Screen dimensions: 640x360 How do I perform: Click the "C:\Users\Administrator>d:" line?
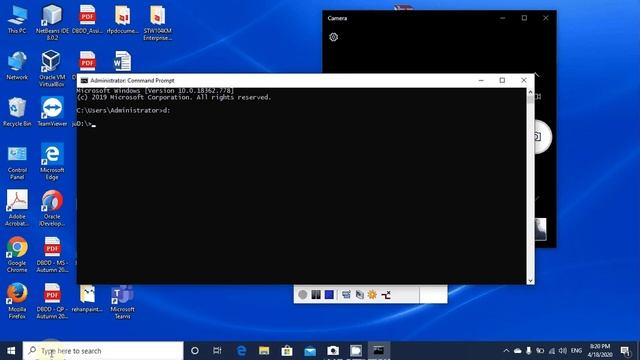[123, 110]
